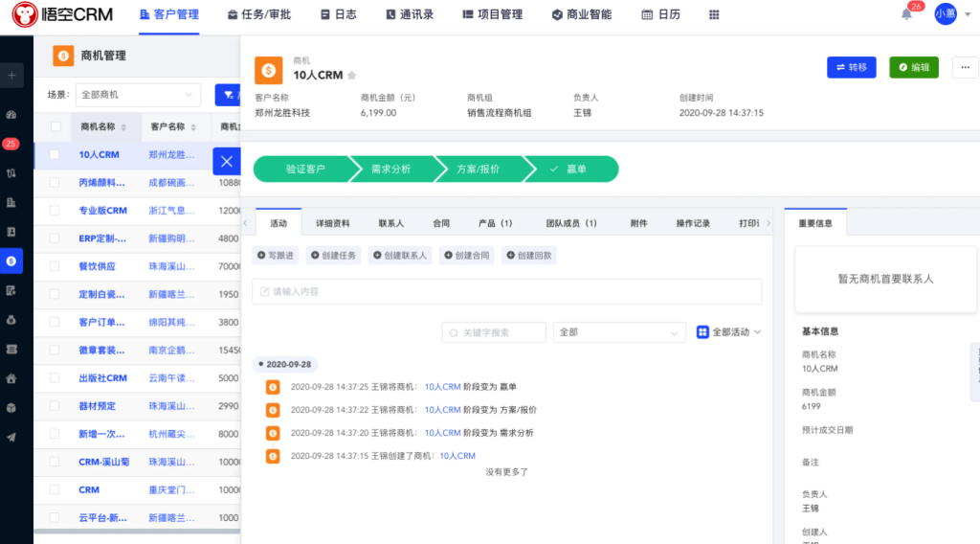This screenshot has width=980, height=544.
Task: Open 任务/审批 top menu
Action: coord(258,14)
